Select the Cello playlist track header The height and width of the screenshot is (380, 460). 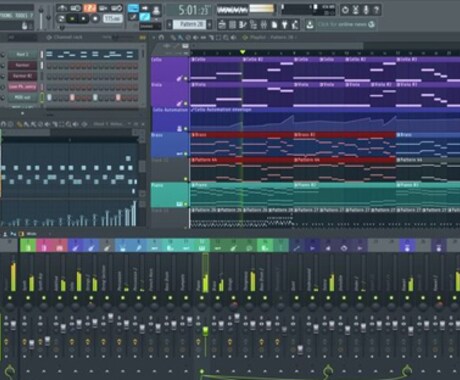tap(170, 69)
